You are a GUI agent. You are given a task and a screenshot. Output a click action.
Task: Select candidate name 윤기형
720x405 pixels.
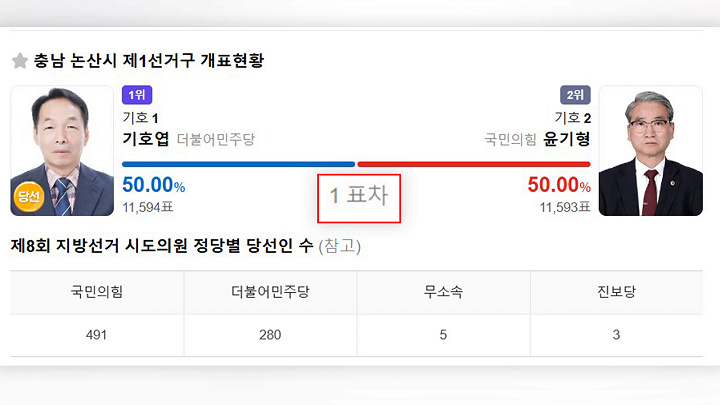pos(567,139)
